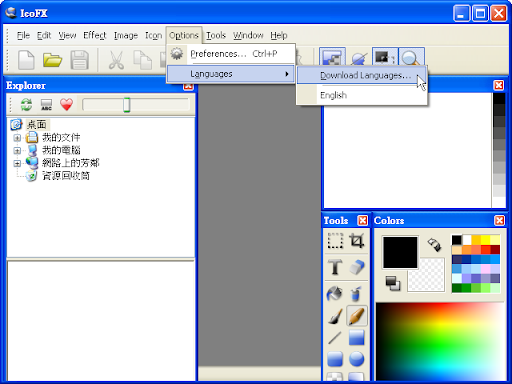Select the Line tool
The image size is (512, 384).
pyautogui.click(x=335, y=338)
